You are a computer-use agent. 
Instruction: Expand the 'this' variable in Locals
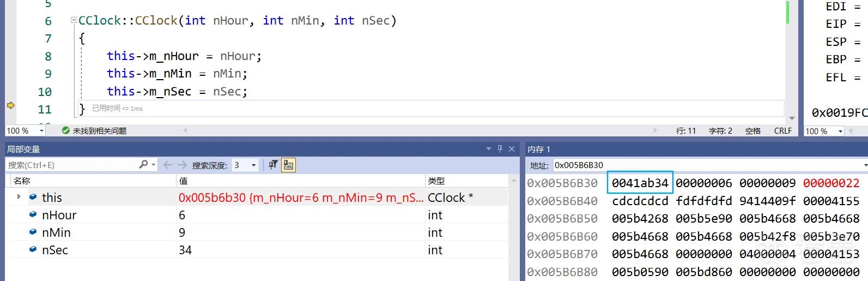pos(19,197)
